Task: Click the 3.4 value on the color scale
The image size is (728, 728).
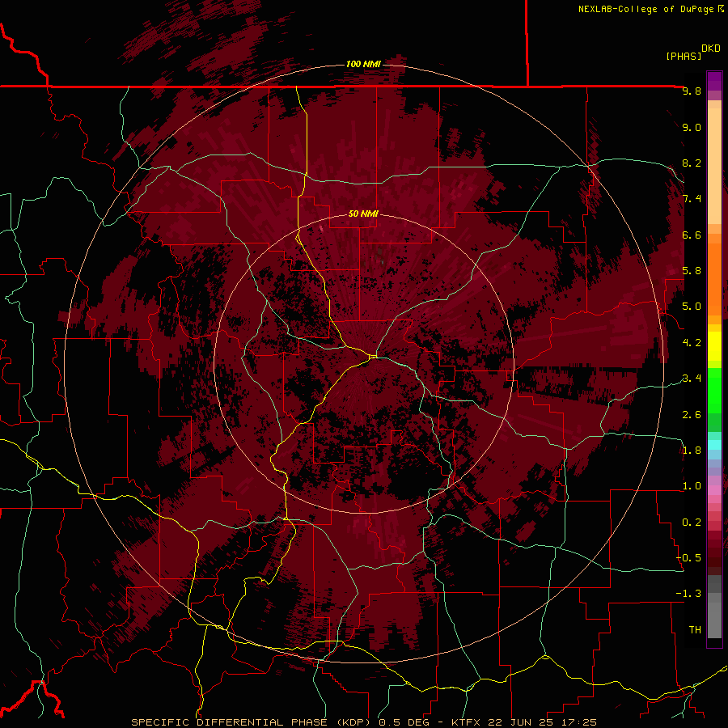Action: (692, 379)
